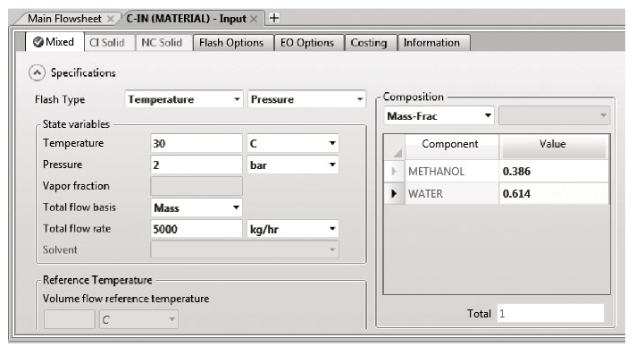Switch to the EO Options tab

point(307,43)
